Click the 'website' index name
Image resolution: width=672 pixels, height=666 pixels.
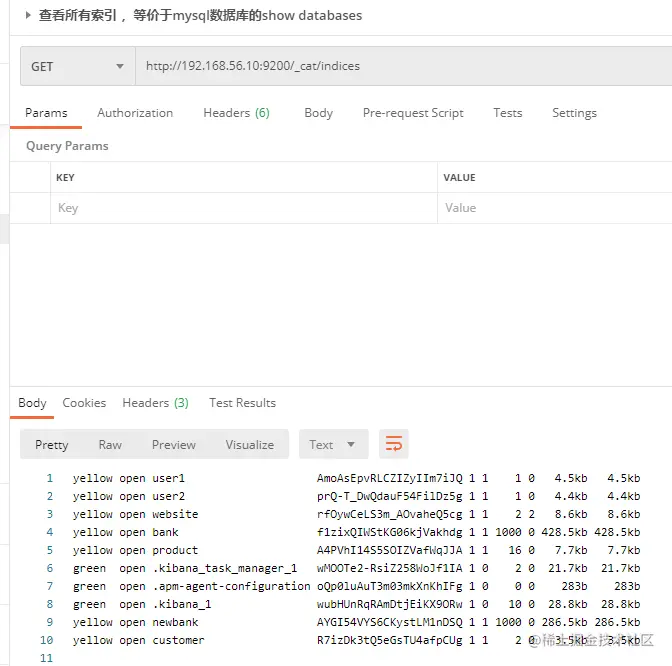tap(175, 514)
